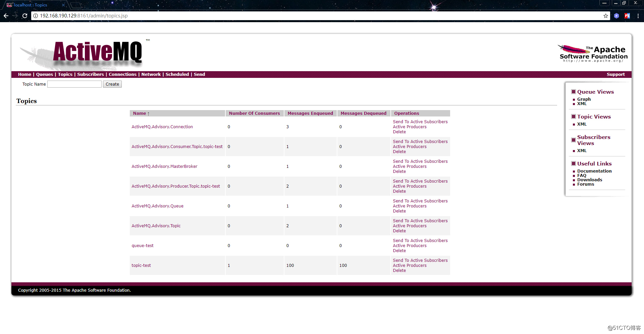Viewport: 644px width, 334px height.
Task: Sort by Messages Dequeued header
Action: [364, 113]
